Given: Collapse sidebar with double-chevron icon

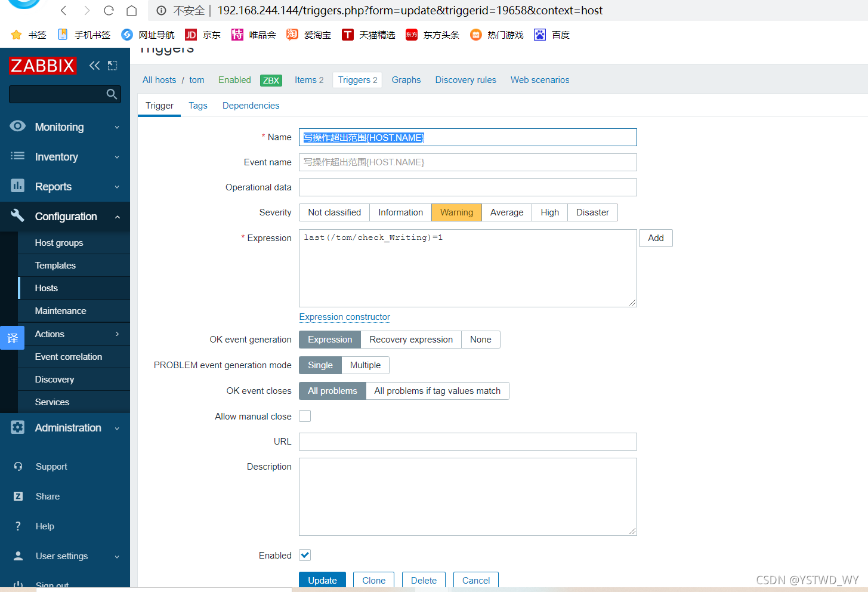Looking at the screenshot, I should click(94, 66).
